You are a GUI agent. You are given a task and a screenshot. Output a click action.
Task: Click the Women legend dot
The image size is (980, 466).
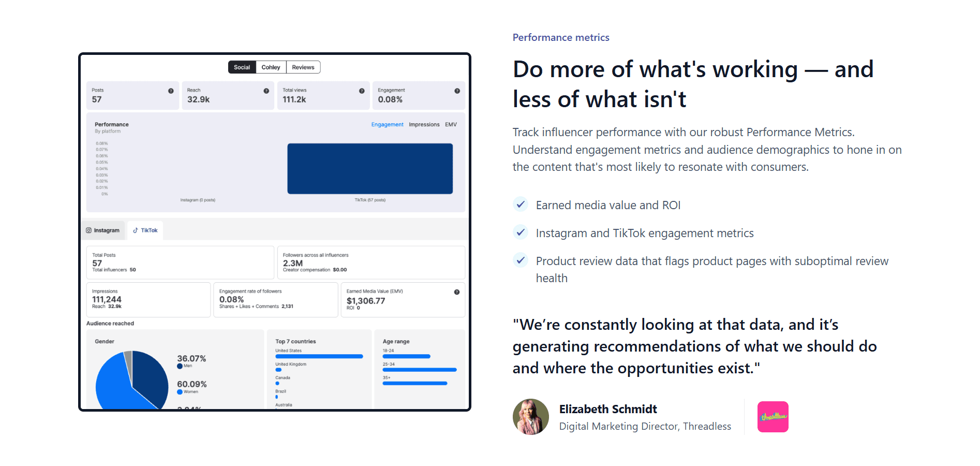tap(180, 392)
